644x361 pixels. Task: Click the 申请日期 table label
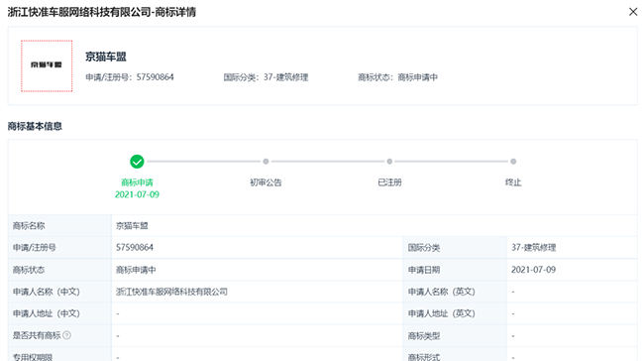424,270
